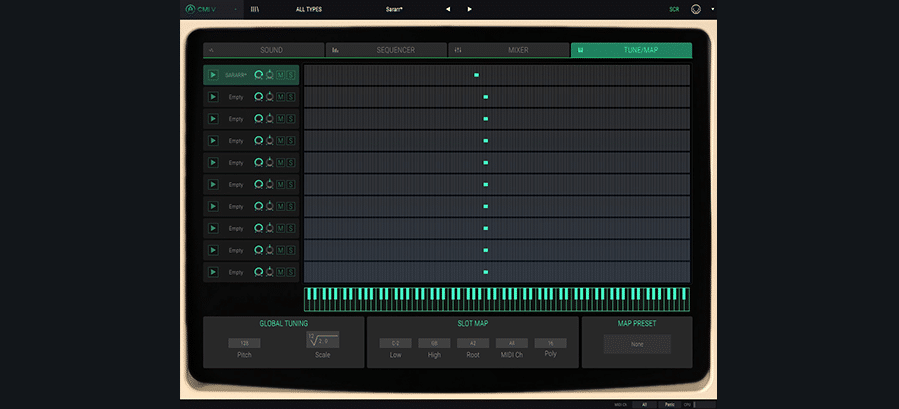Screen dimensions: 899x409
Task: Click the CPU meter in status bar
Action: pyautogui.click(x=704, y=404)
